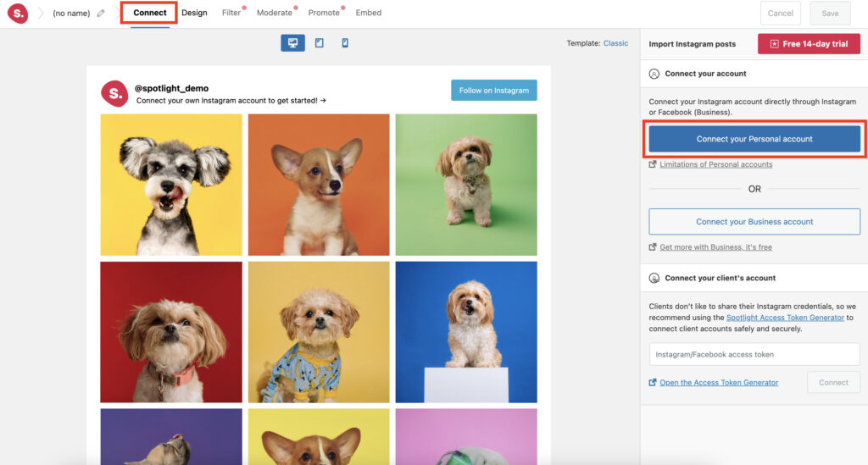
Task: Open Spotlight Access Token Generator link
Action: (x=785, y=318)
